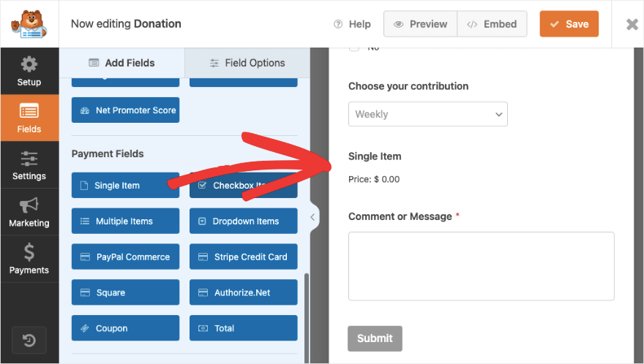Click the fields panel scrollbar
Image resolution: width=644 pixels, height=364 pixels.
[x=307, y=318]
